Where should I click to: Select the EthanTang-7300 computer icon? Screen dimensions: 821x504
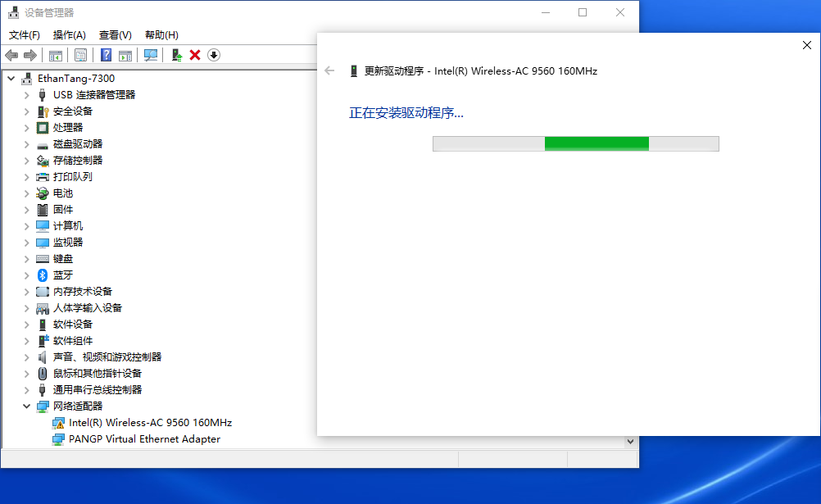27,79
